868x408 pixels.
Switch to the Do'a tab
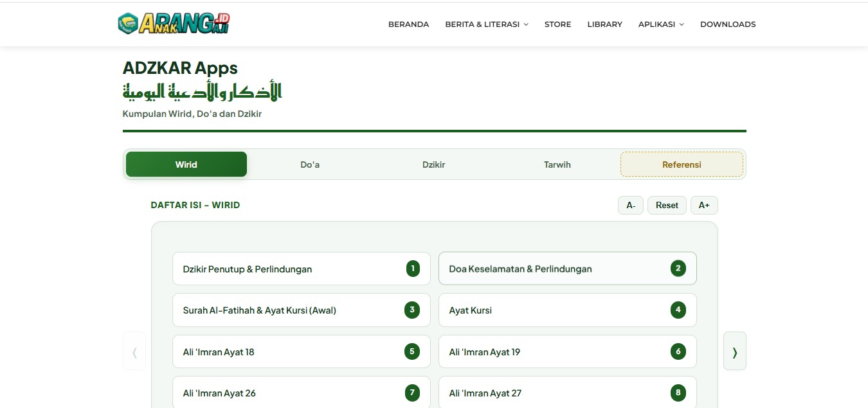coord(310,164)
